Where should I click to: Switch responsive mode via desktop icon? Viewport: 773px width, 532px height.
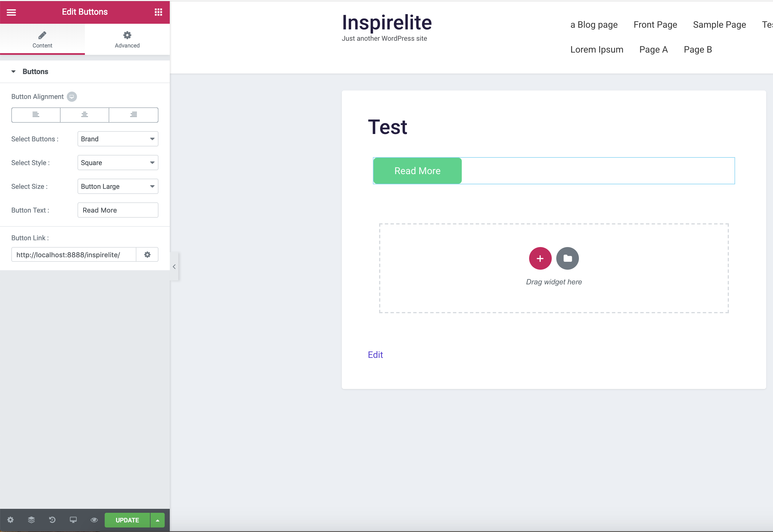tap(73, 520)
